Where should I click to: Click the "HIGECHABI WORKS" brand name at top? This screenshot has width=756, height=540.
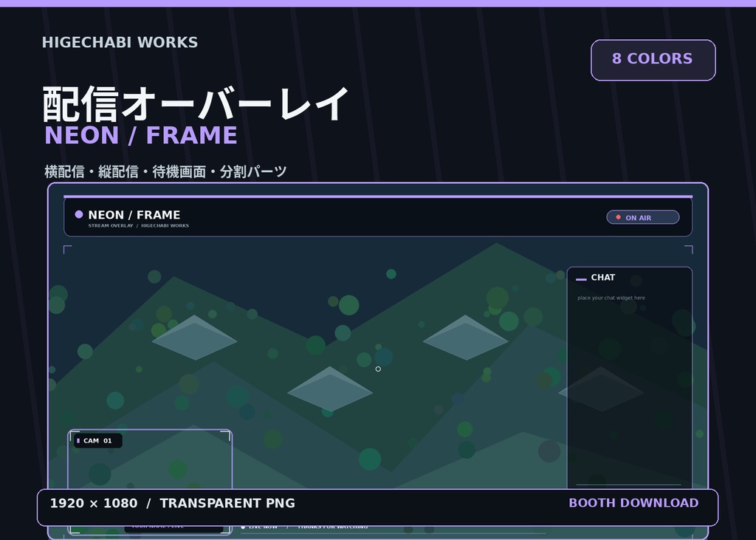click(x=120, y=42)
